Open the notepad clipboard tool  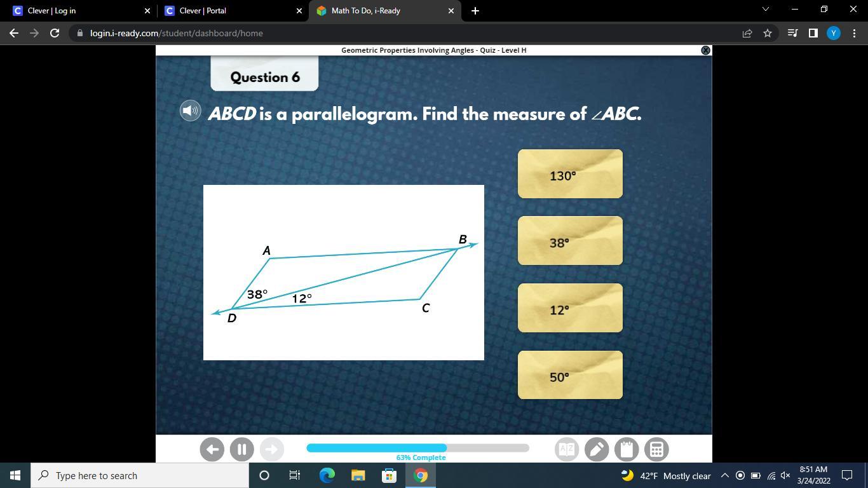[627, 449]
